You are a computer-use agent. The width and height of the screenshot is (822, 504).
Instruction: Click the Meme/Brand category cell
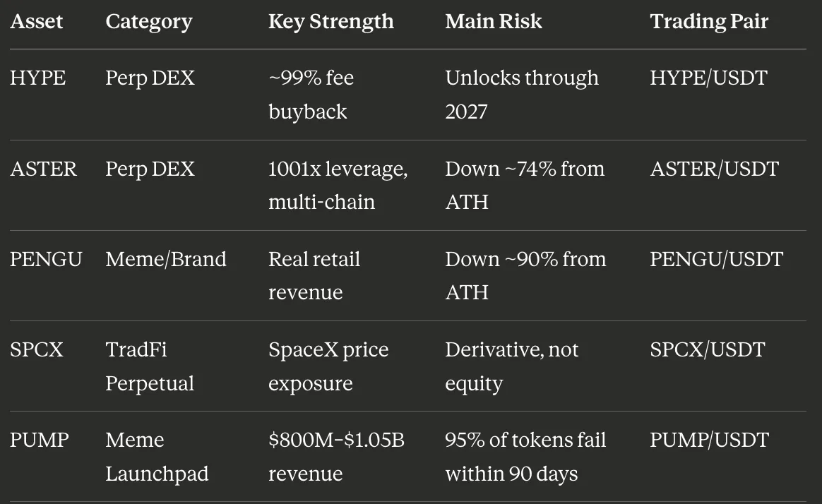pyautogui.click(x=166, y=259)
